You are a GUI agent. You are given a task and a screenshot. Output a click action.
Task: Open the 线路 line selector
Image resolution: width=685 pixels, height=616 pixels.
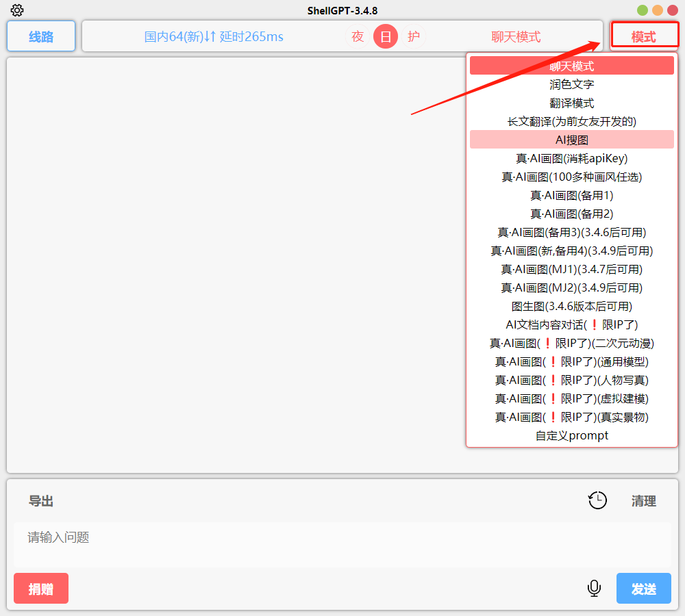(41, 36)
